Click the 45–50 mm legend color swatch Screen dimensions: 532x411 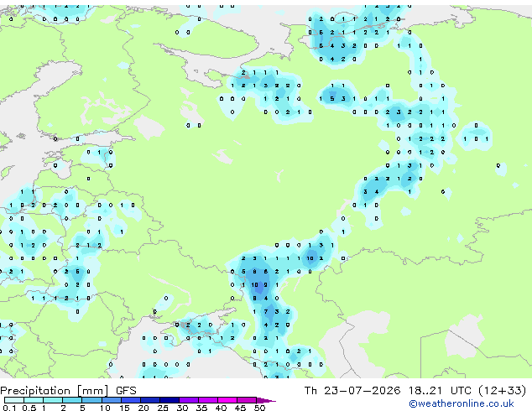[247, 400]
